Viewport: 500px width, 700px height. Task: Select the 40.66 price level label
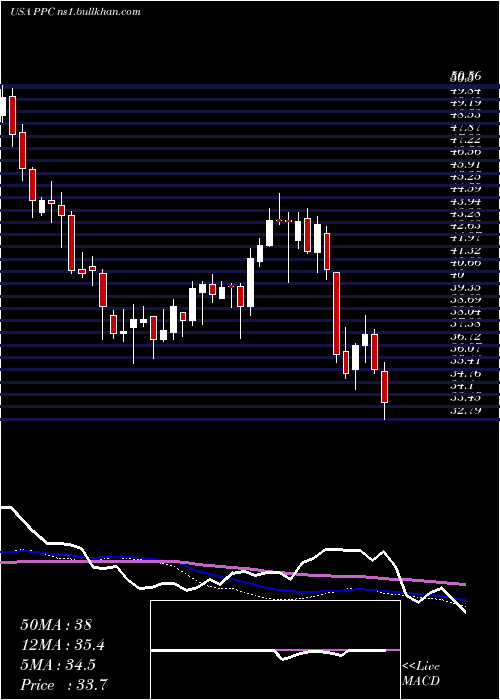click(x=466, y=263)
